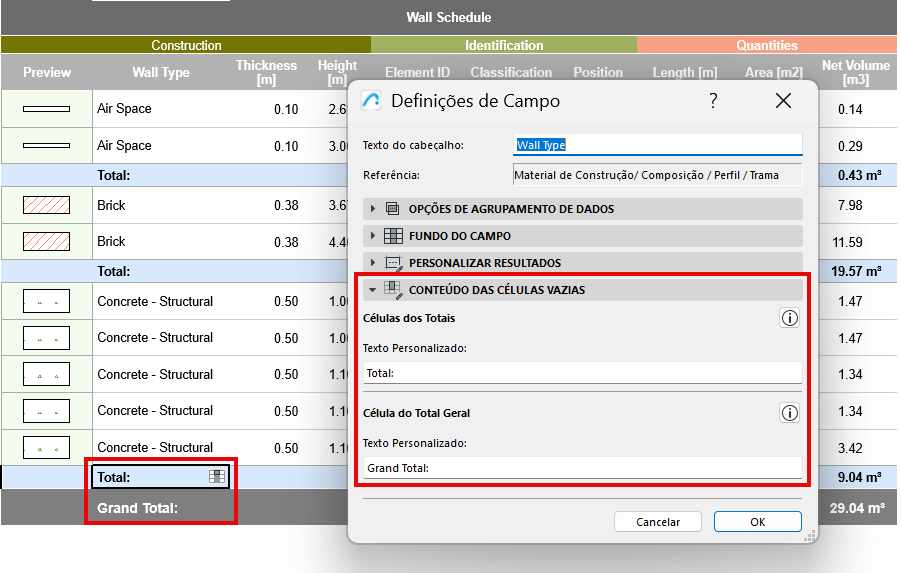Edit the Total: custom text field
Screen dimensions: 901x573
tap(583, 373)
